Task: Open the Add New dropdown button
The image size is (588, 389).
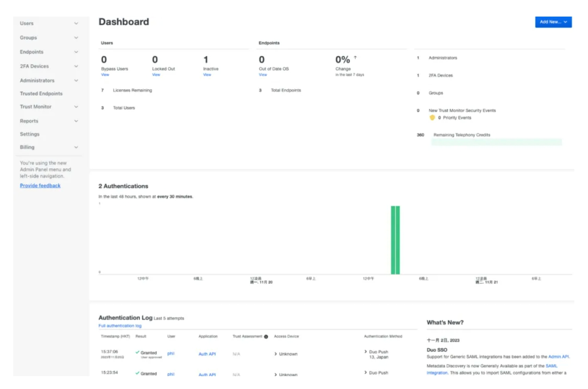Action: pyautogui.click(x=553, y=22)
